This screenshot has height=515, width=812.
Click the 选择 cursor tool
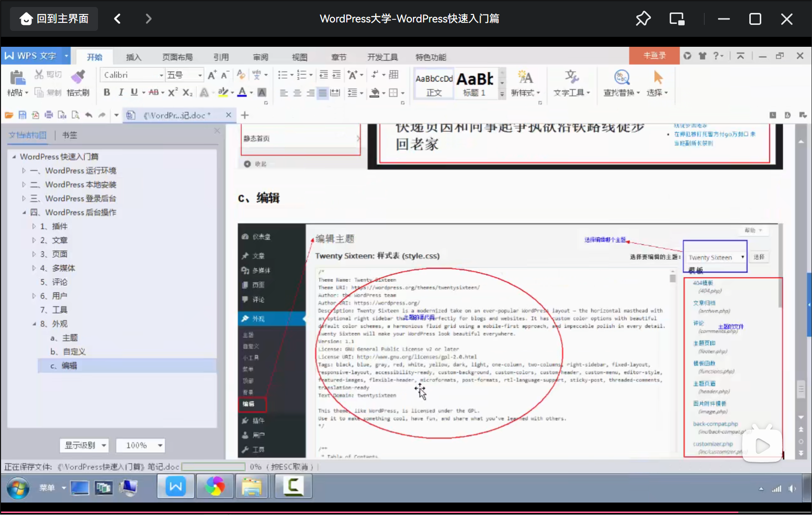tap(657, 83)
